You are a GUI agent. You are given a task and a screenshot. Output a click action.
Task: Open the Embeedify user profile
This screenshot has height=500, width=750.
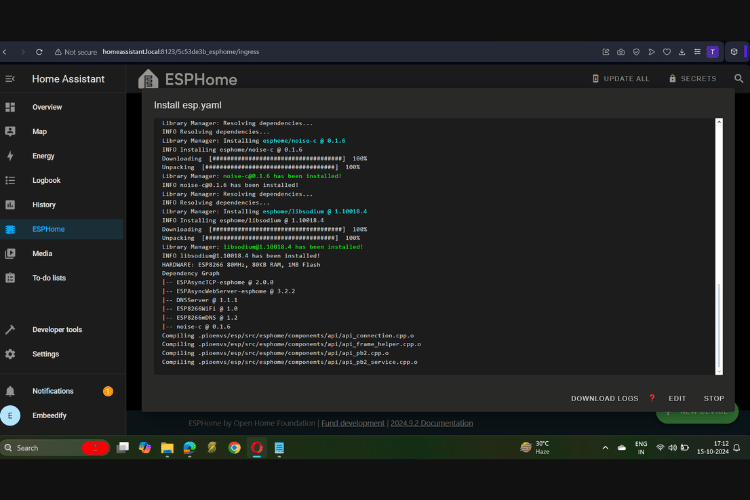(51, 416)
